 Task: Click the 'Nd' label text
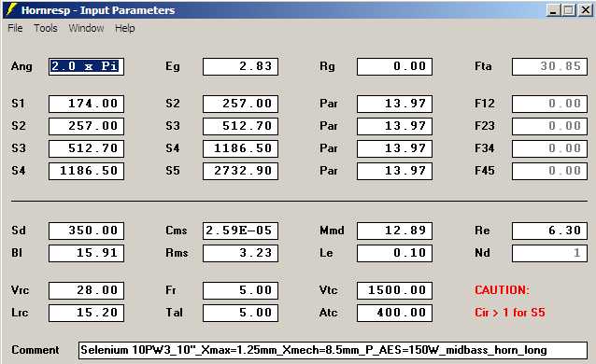click(x=482, y=253)
